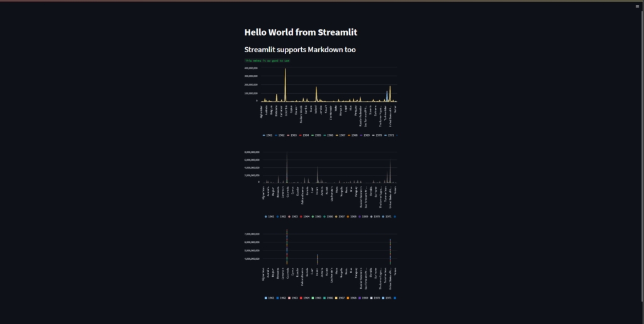Pick 1963 square in bar chart legend
Screen dimensions: 644x324
tap(289, 298)
